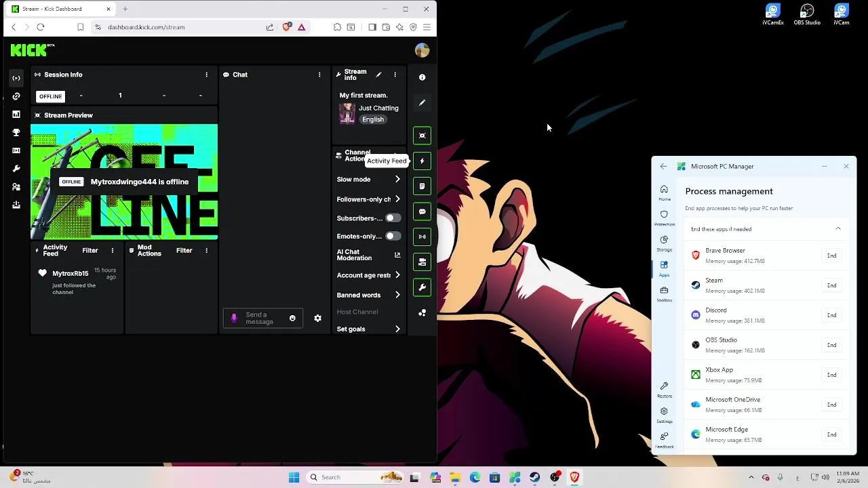Image resolution: width=868 pixels, height=488 pixels.
Task: Click Filter in Mod Actions panel
Action: tap(184, 251)
